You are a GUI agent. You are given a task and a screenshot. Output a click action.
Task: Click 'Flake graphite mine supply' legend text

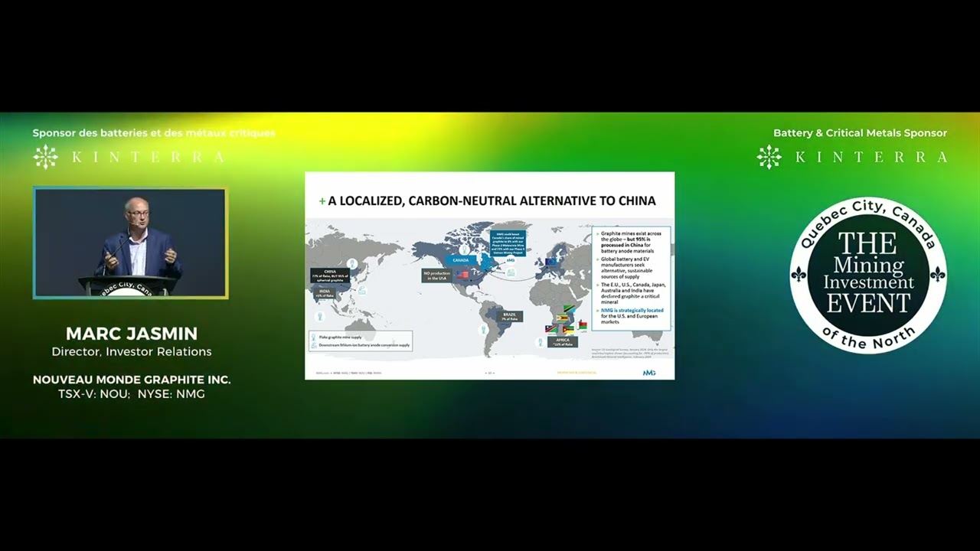pos(341,337)
